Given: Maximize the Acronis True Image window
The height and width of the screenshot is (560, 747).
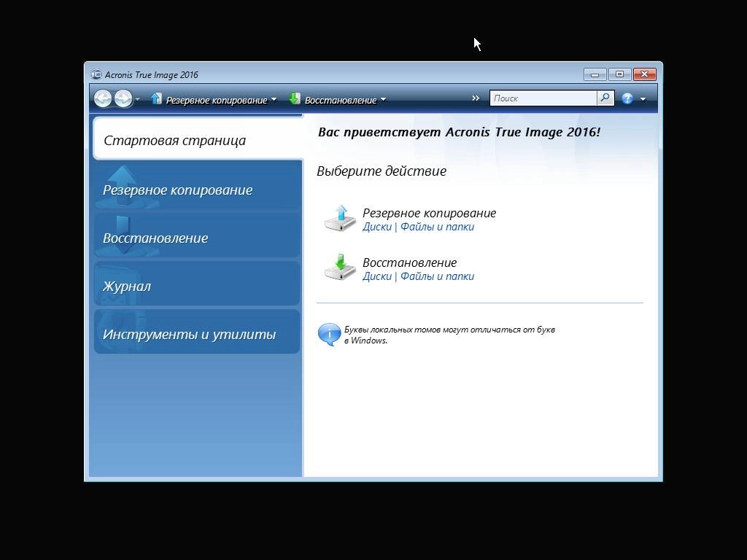Looking at the screenshot, I should click(619, 74).
